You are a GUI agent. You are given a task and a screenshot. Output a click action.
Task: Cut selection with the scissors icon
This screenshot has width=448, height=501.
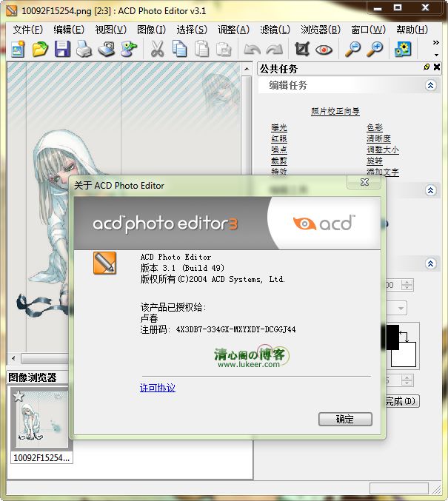pyautogui.click(x=157, y=49)
